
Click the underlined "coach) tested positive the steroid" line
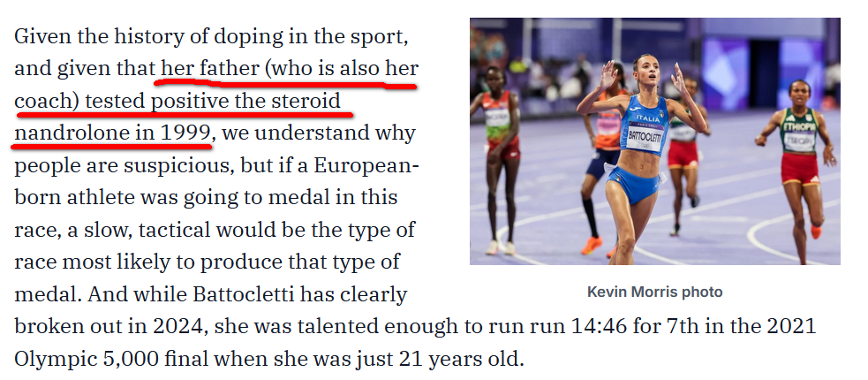tap(177, 102)
